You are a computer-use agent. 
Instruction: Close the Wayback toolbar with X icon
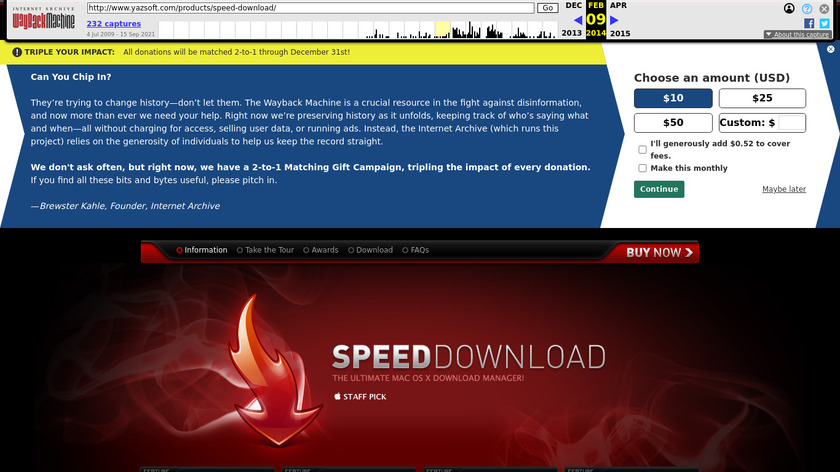click(824, 9)
